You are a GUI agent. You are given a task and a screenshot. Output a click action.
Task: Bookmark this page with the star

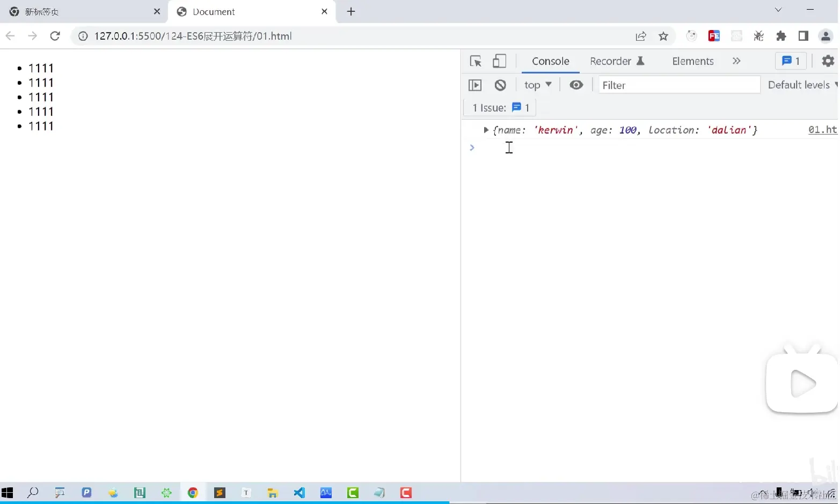tap(663, 36)
